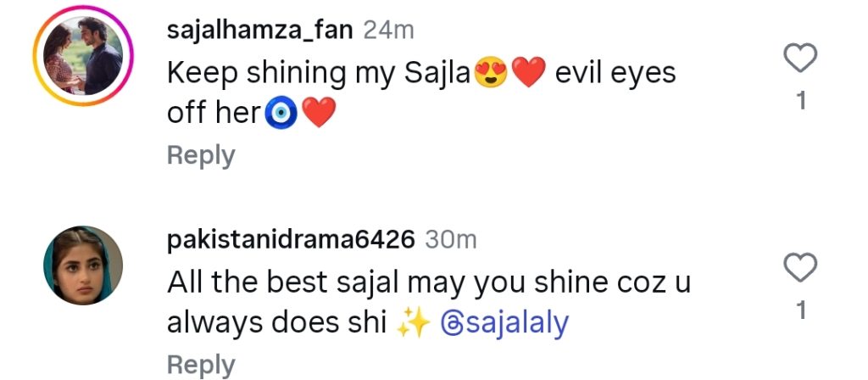This screenshot has height=380, width=868.
Task: Open the pakistanidrama6426 username profile
Action: [x=291, y=240]
